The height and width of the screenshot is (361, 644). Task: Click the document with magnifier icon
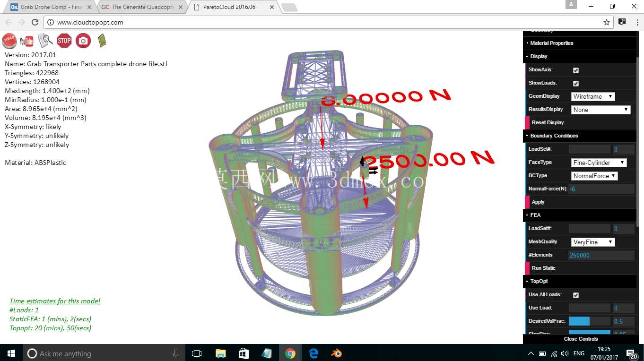coord(45,41)
